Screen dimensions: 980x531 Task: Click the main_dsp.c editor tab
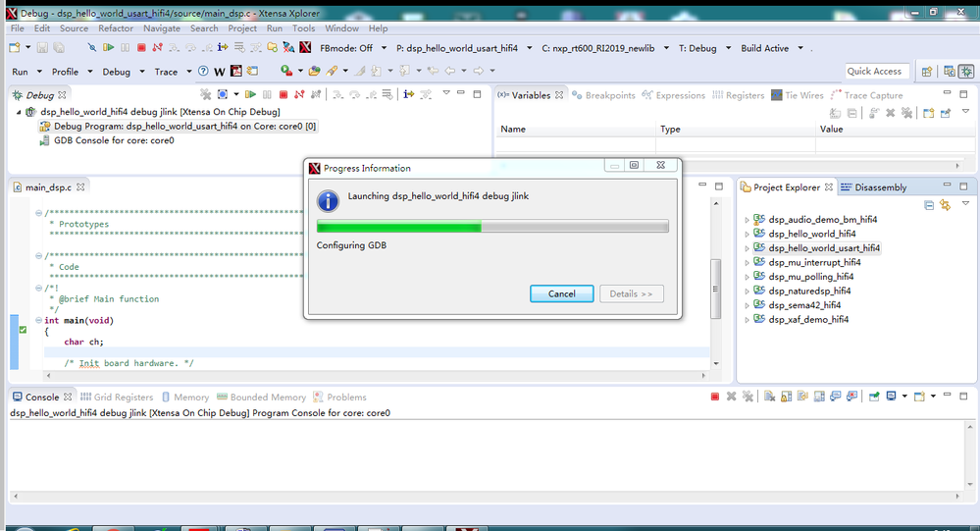click(48, 187)
